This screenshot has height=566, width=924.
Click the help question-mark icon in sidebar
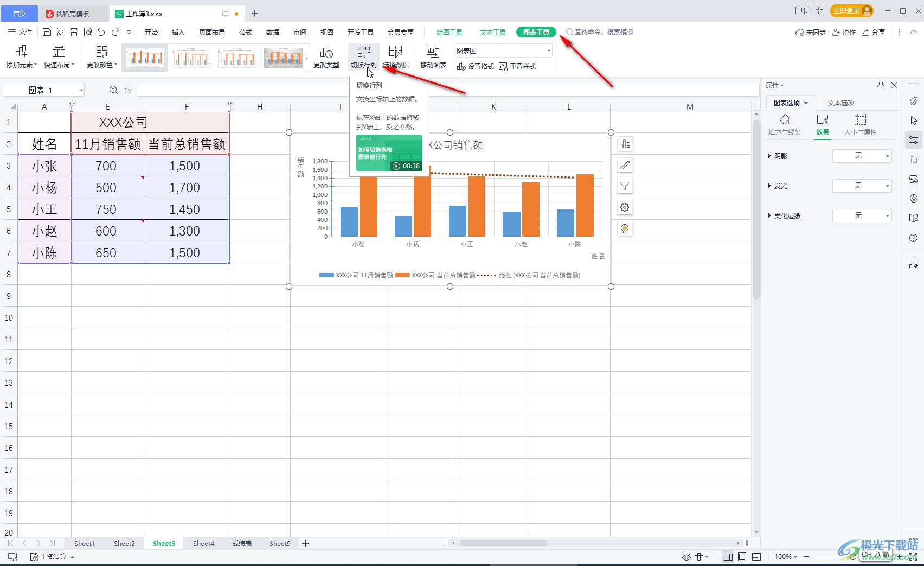pyautogui.click(x=914, y=238)
